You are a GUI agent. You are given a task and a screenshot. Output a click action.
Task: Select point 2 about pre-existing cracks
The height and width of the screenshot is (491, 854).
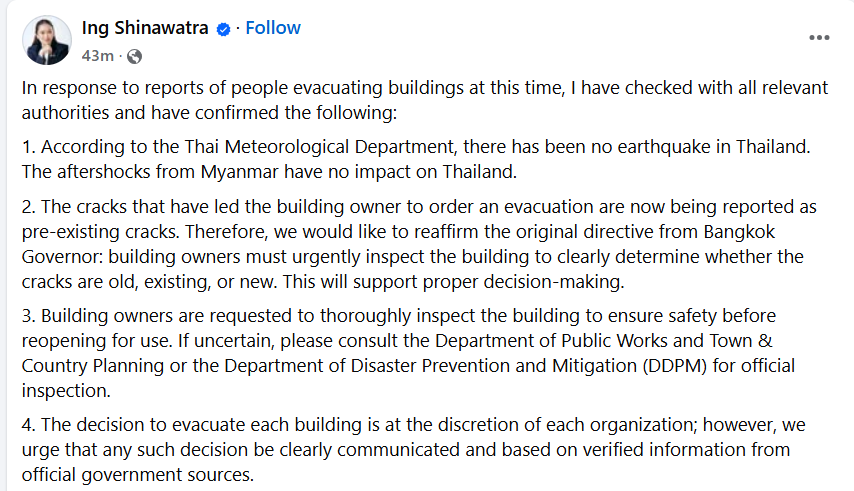tap(419, 244)
